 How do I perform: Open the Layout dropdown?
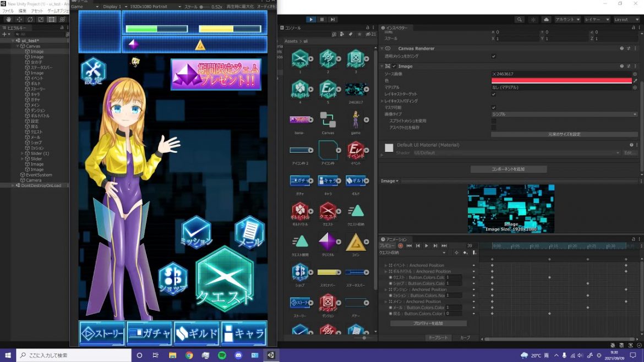coord(626,19)
